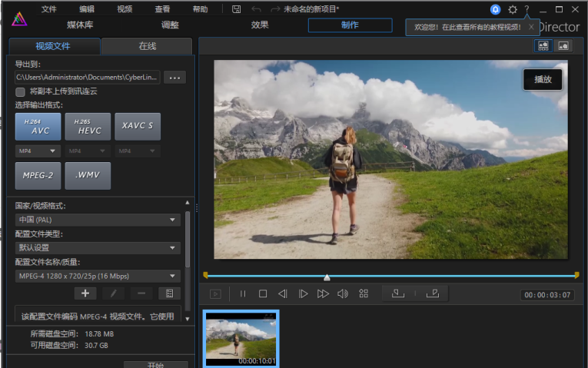588x368 pixels.
Task: Expand the 中国 (PAL) country dropdown
Action: (x=98, y=220)
